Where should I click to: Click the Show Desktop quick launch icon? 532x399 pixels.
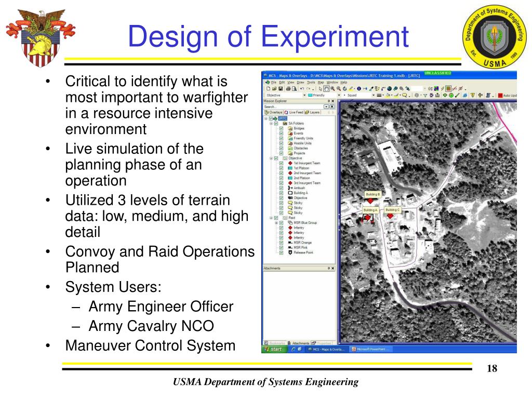coord(300,349)
